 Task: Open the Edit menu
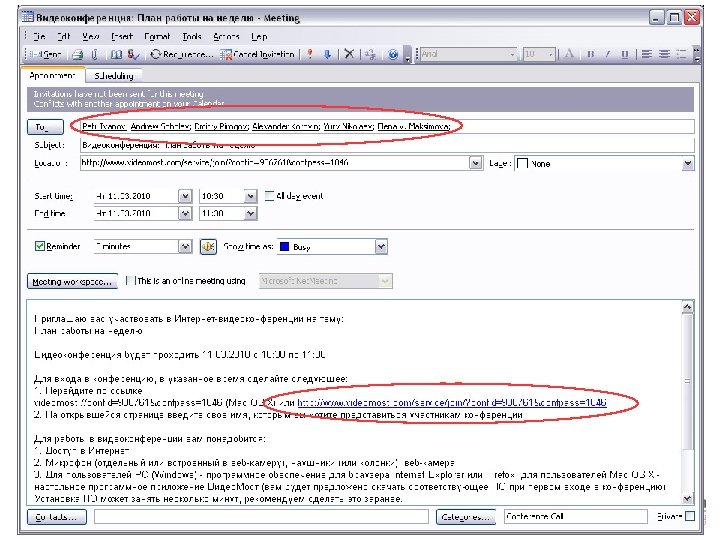[63, 36]
